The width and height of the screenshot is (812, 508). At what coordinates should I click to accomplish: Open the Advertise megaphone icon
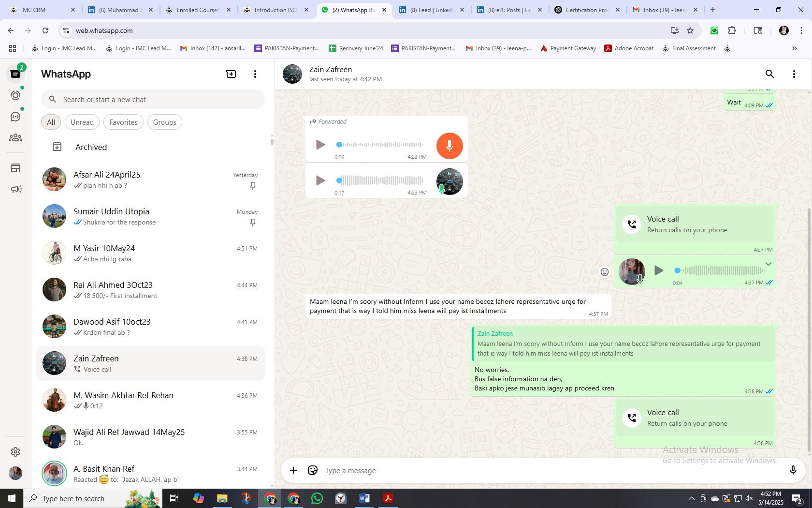coord(15,189)
